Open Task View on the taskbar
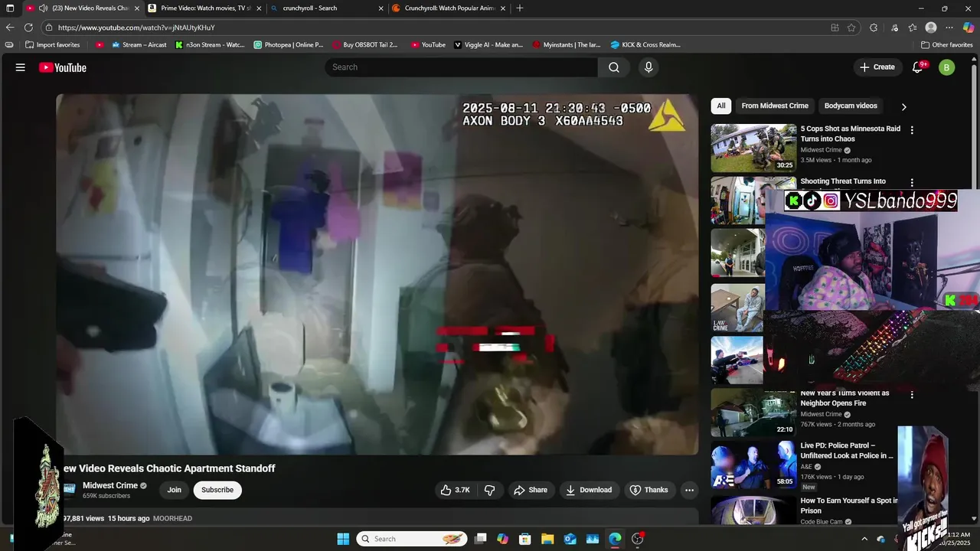 (480, 539)
